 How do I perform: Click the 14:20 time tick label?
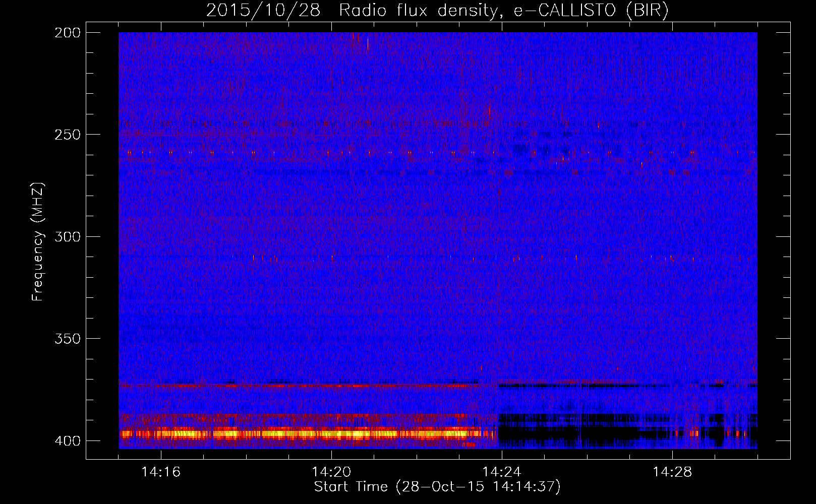click(331, 472)
